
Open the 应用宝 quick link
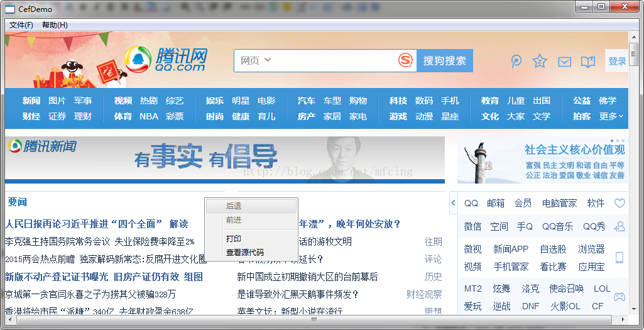pyautogui.click(x=591, y=267)
